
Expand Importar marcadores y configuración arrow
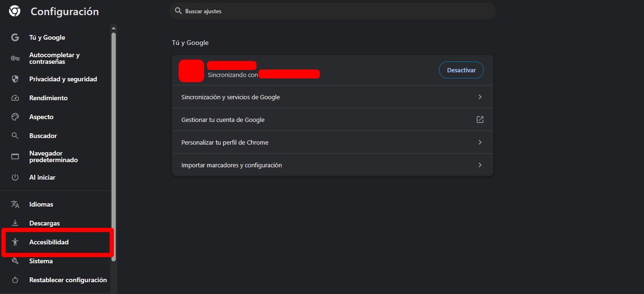[x=480, y=165]
